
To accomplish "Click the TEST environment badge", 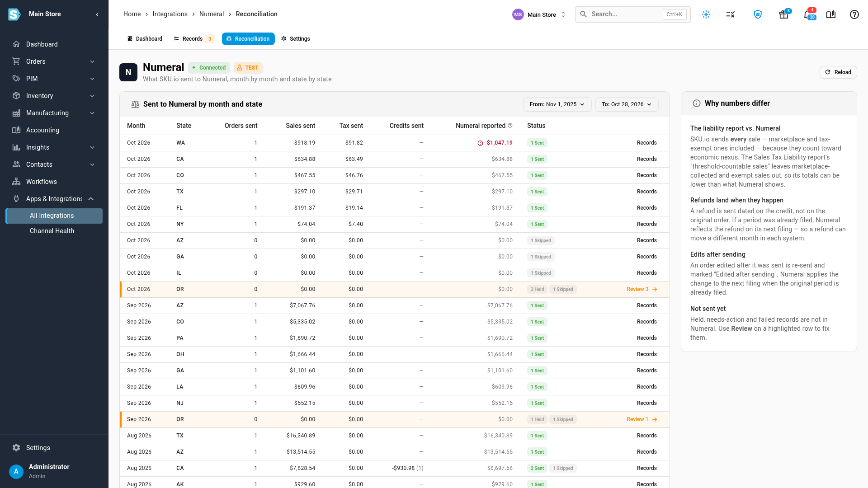I will point(248,68).
